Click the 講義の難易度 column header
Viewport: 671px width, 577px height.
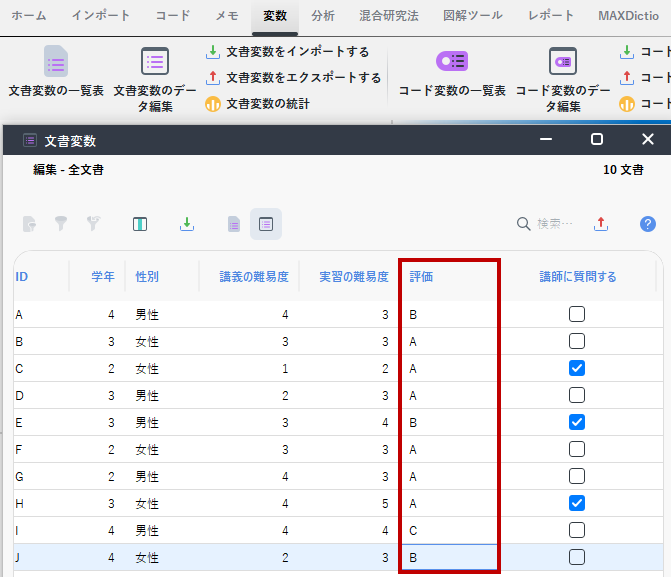pyautogui.click(x=254, y=277)
